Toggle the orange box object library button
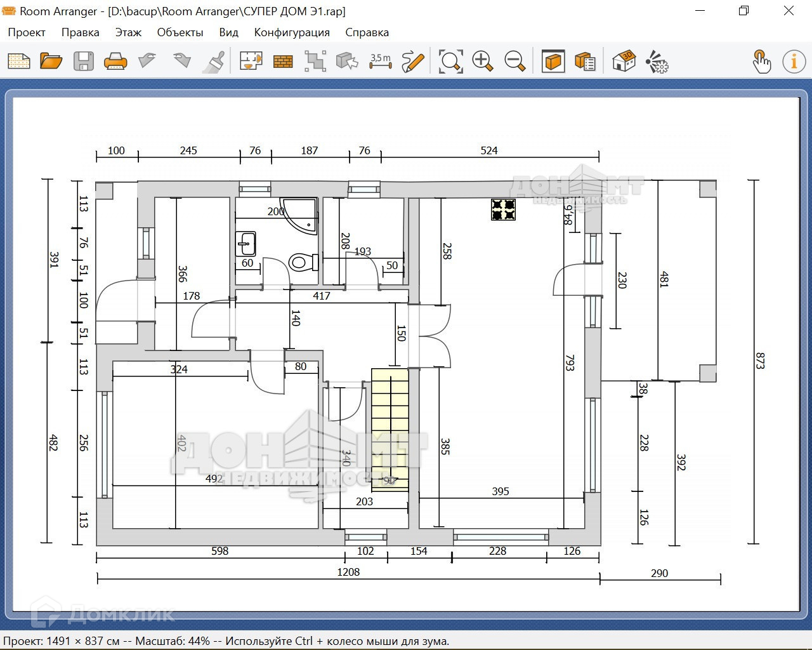Image resolution: width=812 pixels, height=650 pixels. click(553, 62)
